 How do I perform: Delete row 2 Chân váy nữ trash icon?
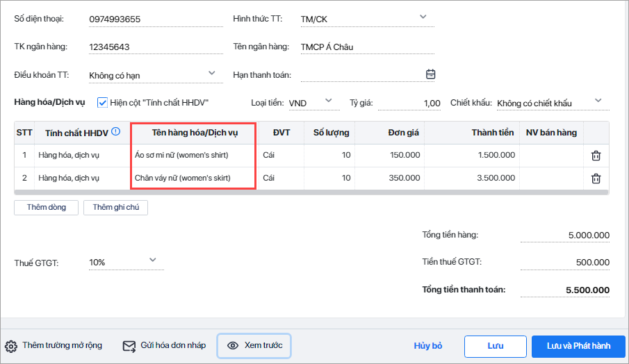click(x=596, y=179)
